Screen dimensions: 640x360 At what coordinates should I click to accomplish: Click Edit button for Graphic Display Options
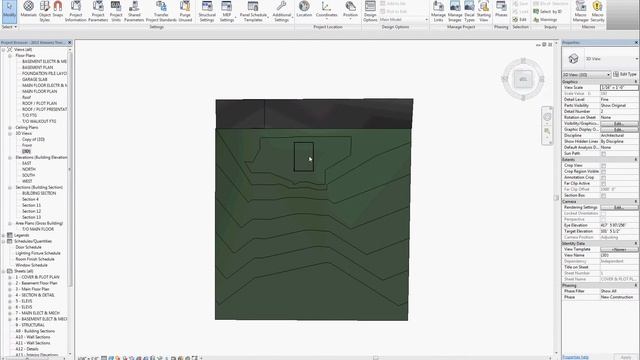click(619, 129)
